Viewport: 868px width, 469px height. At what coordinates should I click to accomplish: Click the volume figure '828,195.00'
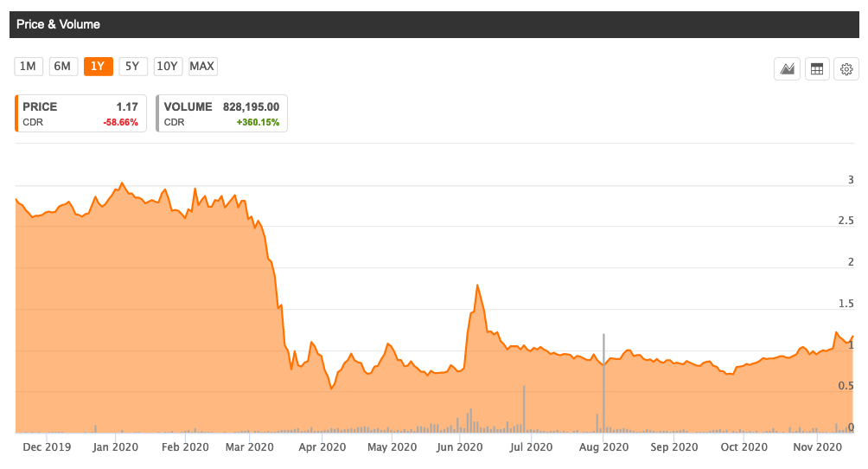[x=252, y=106]
